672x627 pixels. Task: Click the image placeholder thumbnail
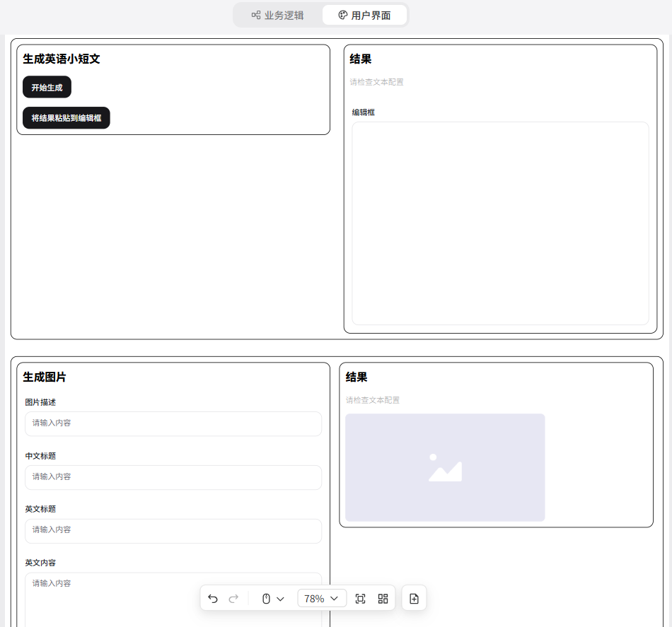coord(445,467)
